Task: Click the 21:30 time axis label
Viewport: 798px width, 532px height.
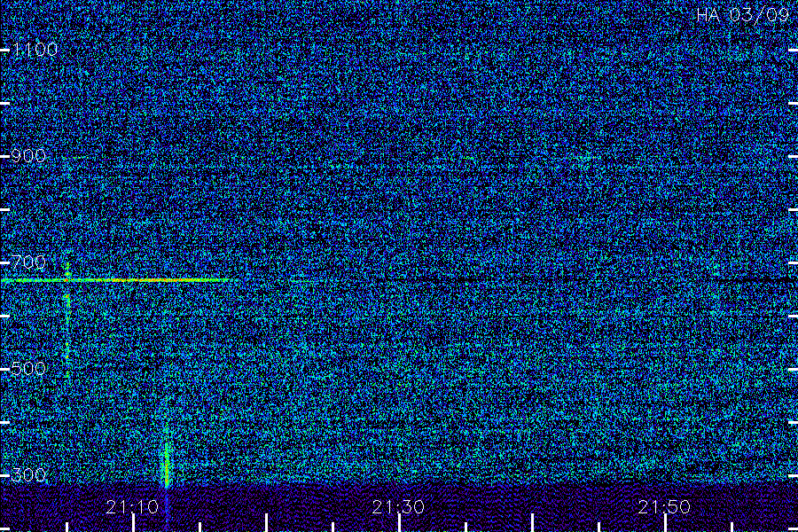Action: (x=398, y=507)
